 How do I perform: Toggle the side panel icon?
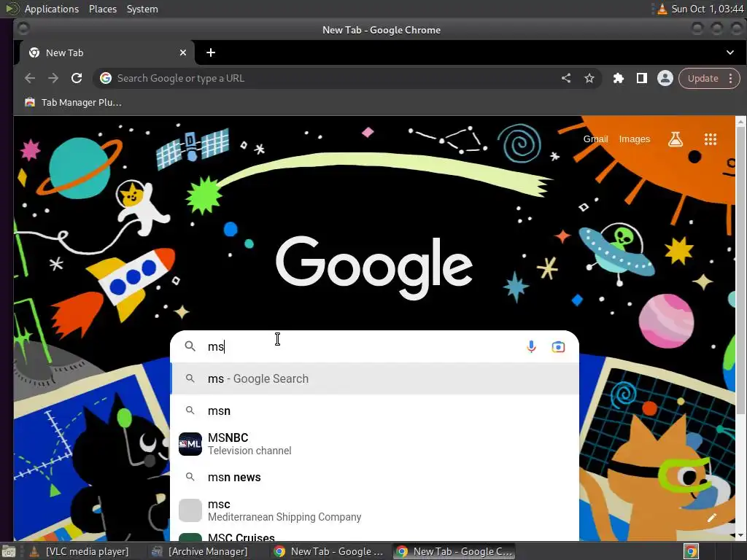coord(642,78)
